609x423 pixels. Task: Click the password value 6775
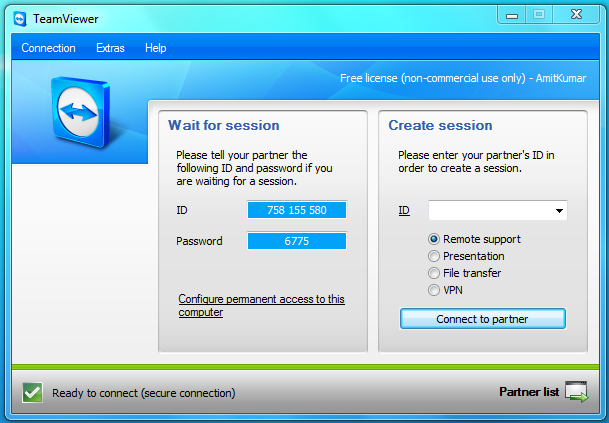tap(297, 241)
